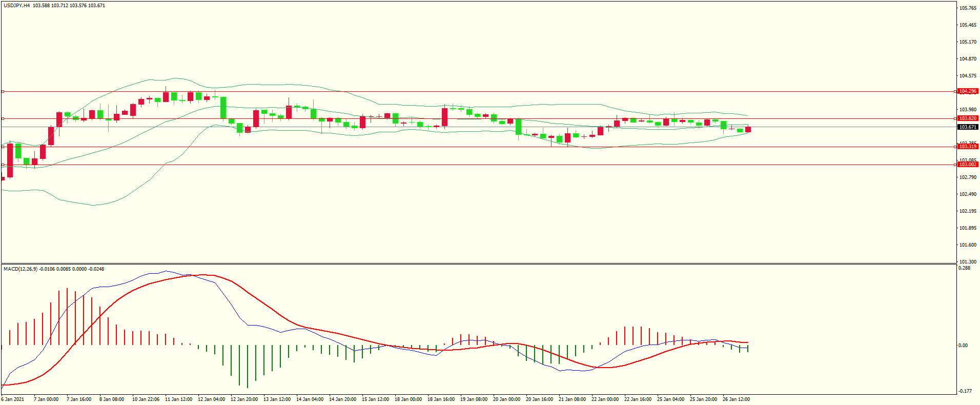Click the 18 Jan 00:00 time label
This screenshot has width=980, height=405.
(408, 399)
